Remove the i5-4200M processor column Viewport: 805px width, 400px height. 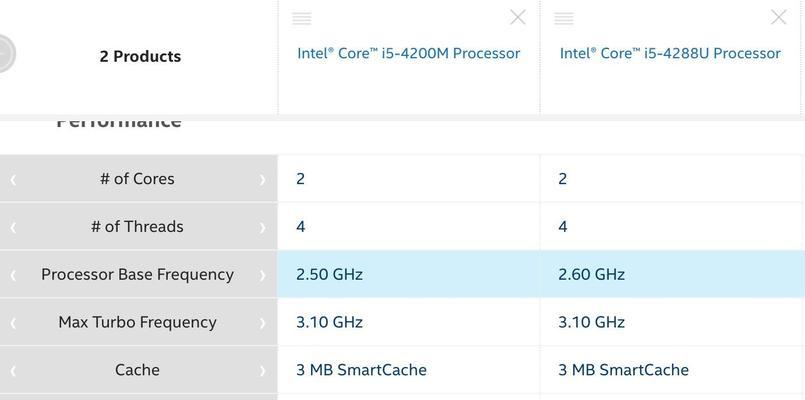[x=518, y=17]
